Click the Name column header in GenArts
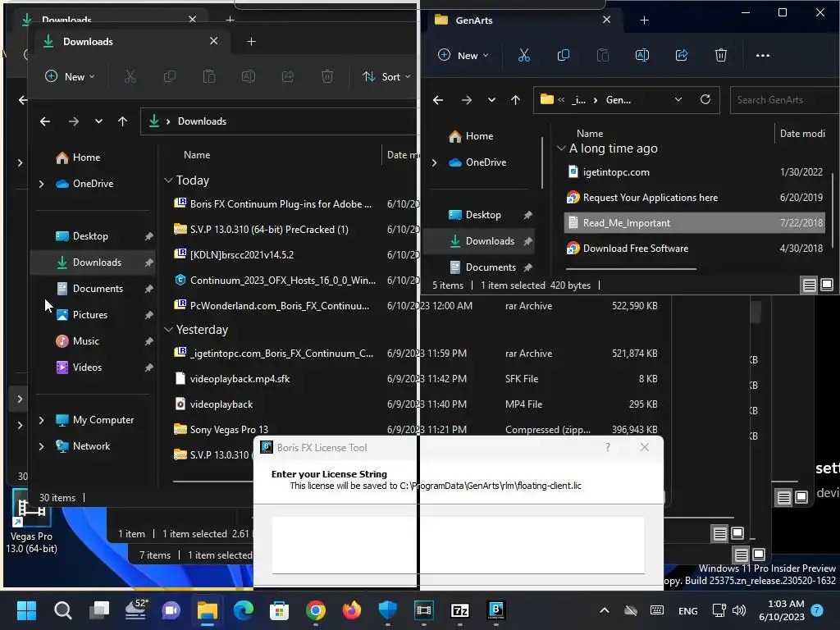This screenshot has height=630, width=840. [x=590, y=134]
